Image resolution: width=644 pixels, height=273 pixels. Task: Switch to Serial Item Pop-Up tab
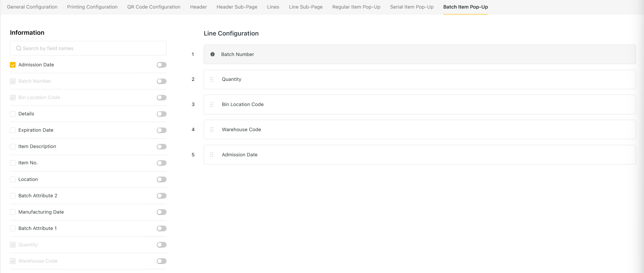coord(412,7)
